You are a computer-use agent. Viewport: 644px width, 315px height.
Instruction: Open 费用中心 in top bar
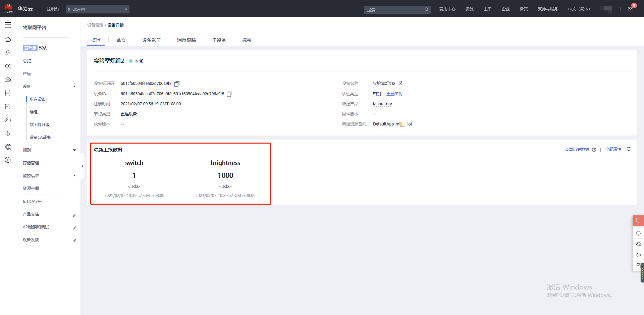[447, 9]
